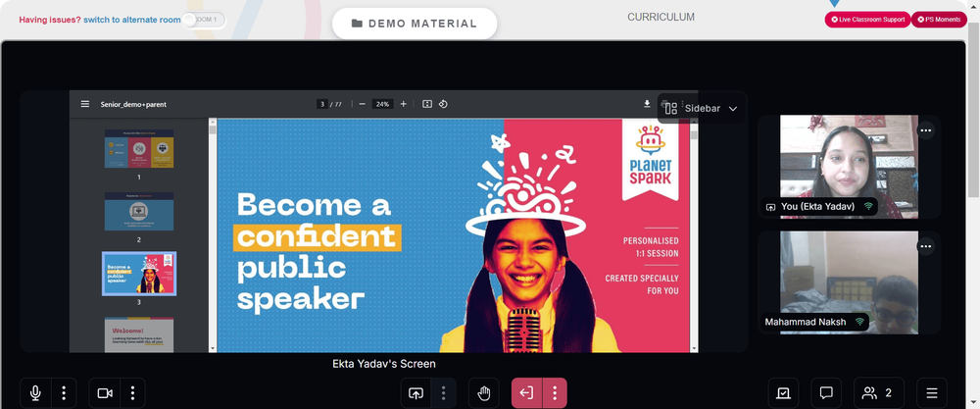Image resolution: width=980 pixels, height=409 pixels.
Task: Click switch to alternate room link
Action: [132, 20]
